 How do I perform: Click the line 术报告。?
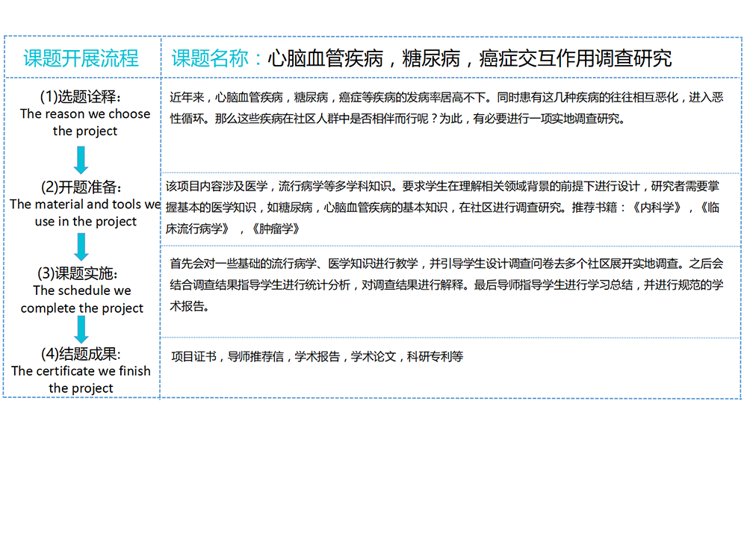coord(190,306)
